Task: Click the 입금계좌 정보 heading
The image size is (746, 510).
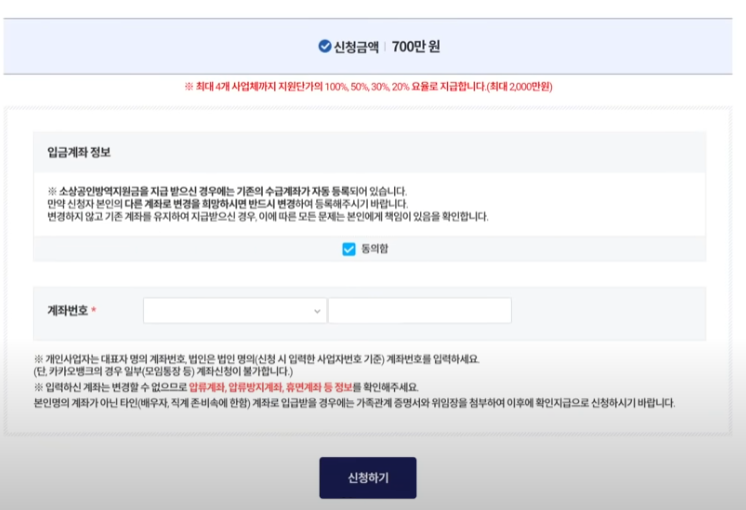Action: 79,152
